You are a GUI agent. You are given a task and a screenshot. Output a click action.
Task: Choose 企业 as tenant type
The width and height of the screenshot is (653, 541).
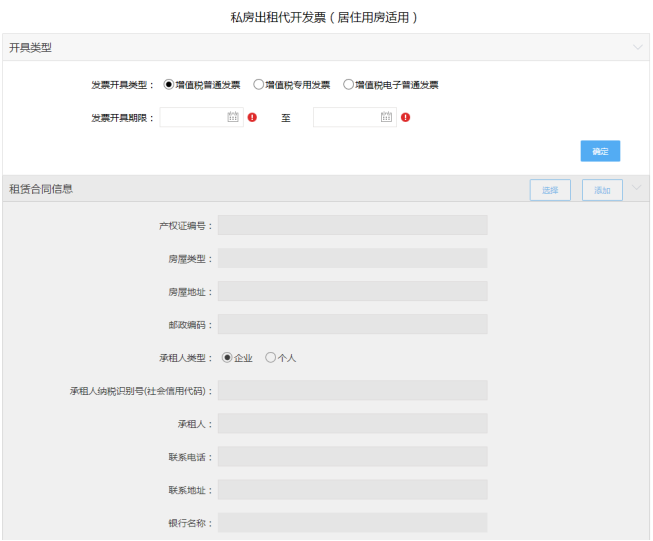point(227,357)
